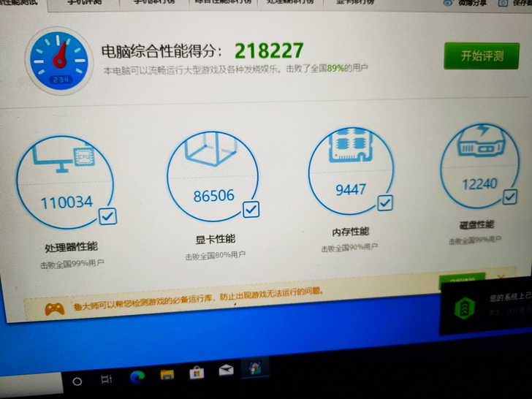Image resolution: width=532 pixels, height=399 pixels.
Task: Click the 击败全国80%用户 text
Action: pyautogui.click(x=215, y=256)
